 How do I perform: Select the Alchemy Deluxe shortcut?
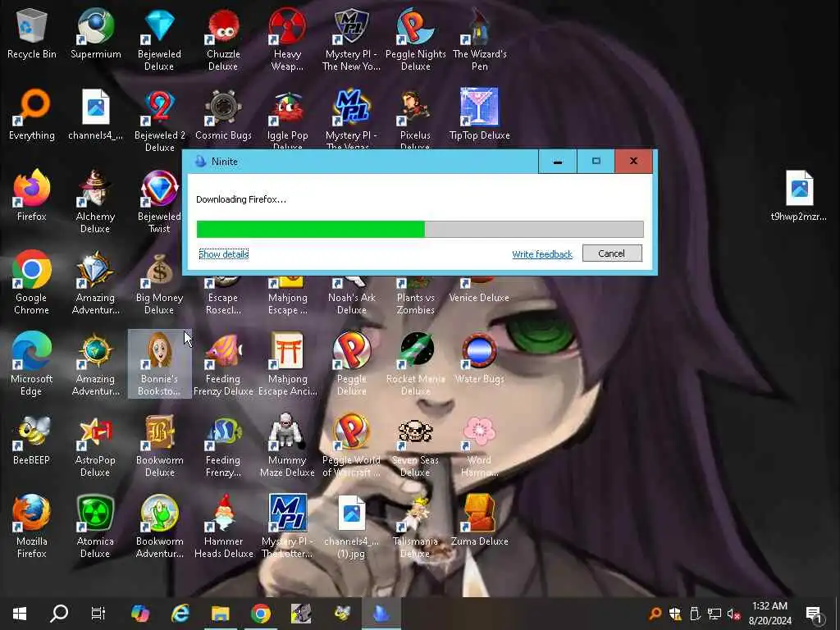point(95,203)
